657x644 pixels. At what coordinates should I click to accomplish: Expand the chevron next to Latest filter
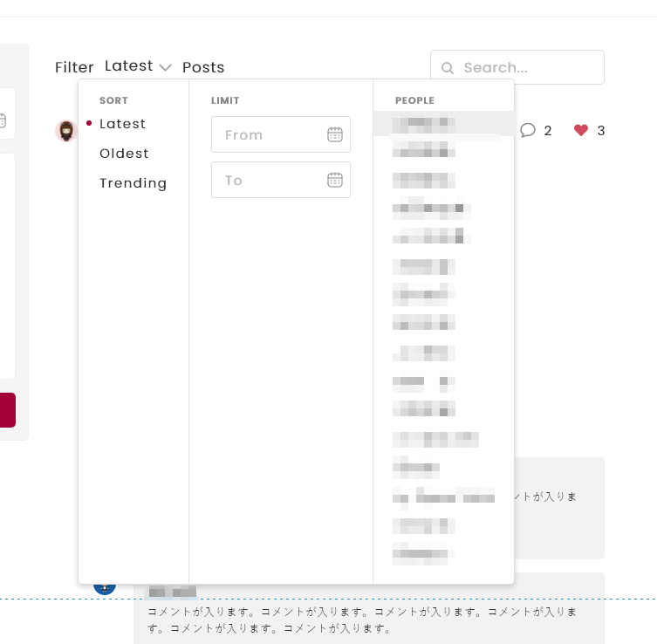tap(166, 68)
